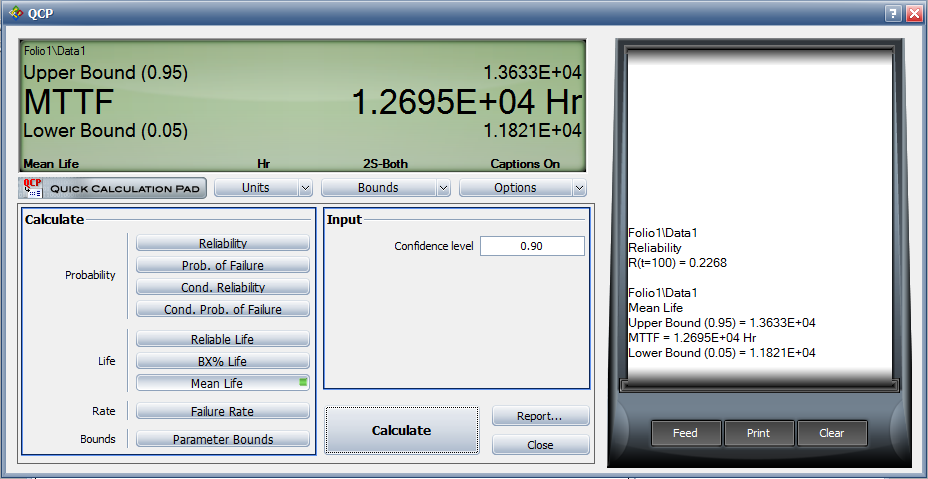Open the Report... dialog
Screen dimensions: 928x479
click(540, 416)
